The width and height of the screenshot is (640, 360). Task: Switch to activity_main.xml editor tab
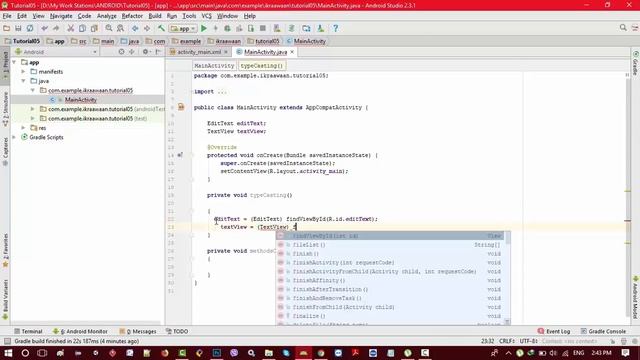[x=199, y=52]
